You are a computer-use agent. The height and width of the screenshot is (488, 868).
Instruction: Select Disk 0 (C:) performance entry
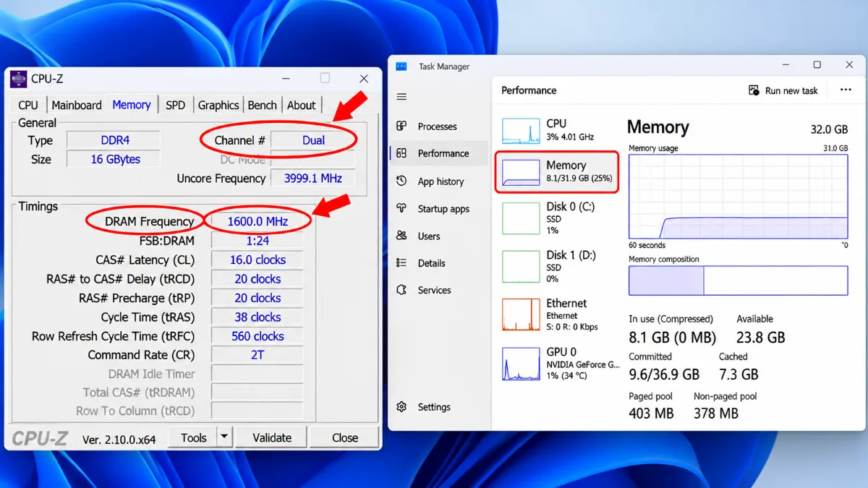(558, 218)
